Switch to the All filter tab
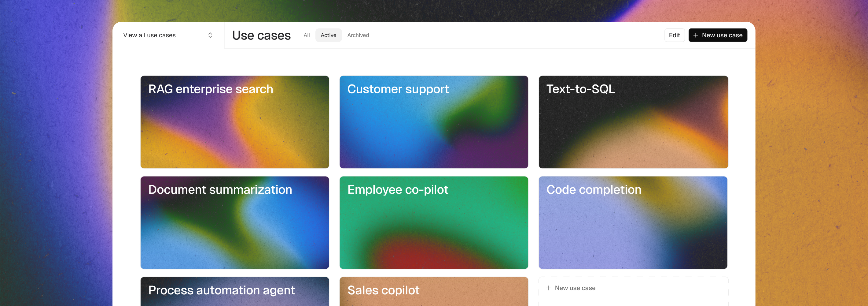This screenshot has height=306, width=868. (x=307, y=35)
